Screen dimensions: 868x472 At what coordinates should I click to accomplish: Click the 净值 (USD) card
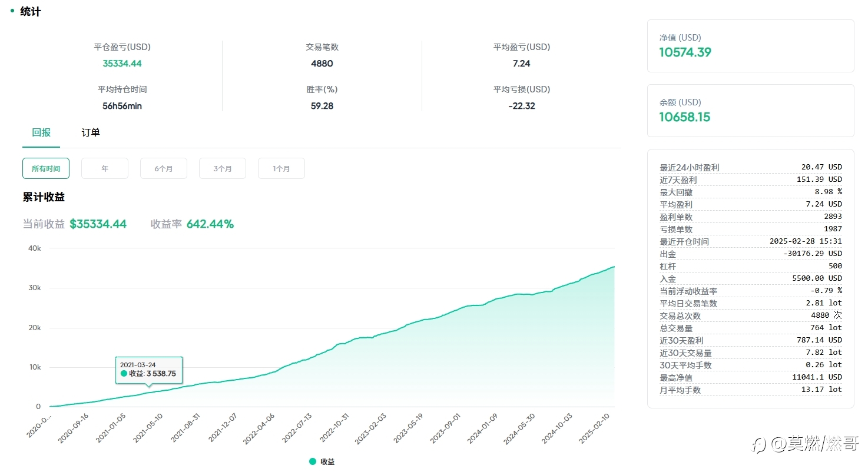tap(751, 46)
